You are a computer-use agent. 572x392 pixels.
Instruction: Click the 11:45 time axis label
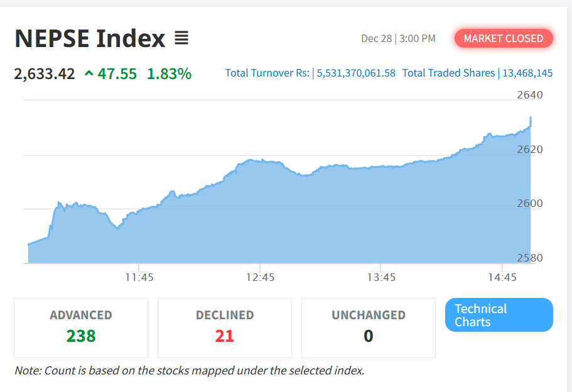click(x=139, y=277)
